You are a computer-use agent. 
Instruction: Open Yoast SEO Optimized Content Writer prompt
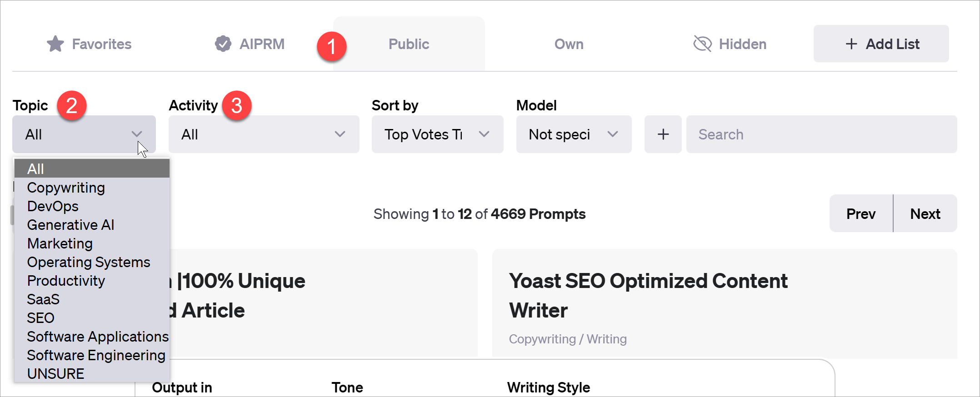click(x=648, y=295)
